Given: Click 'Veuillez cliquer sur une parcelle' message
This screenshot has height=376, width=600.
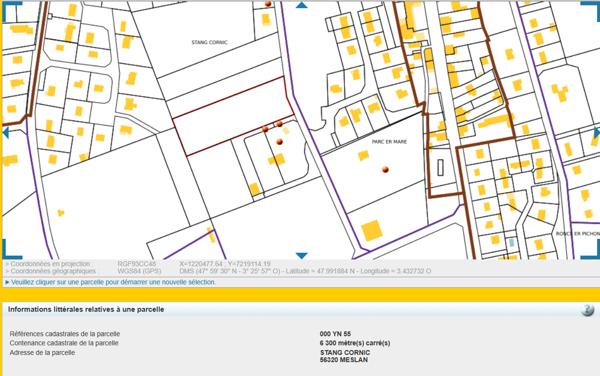Looking at the screenshot, I should [x=113, y=282].
